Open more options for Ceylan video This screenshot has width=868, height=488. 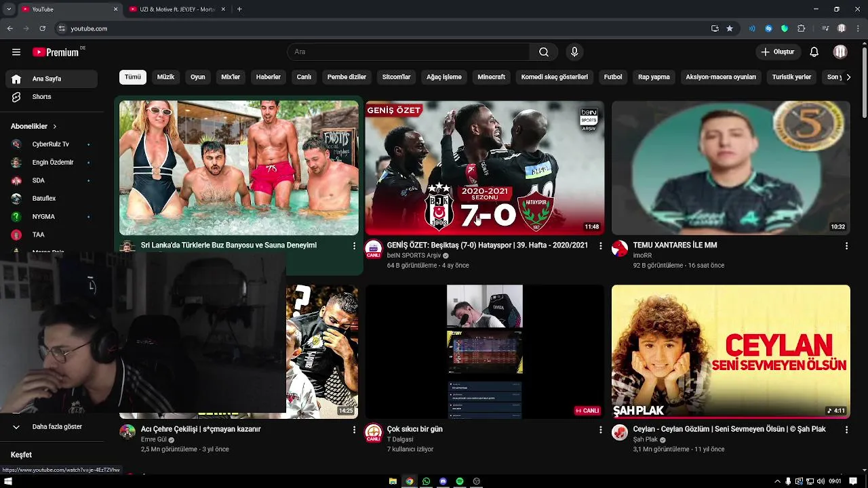pos(846,430)
